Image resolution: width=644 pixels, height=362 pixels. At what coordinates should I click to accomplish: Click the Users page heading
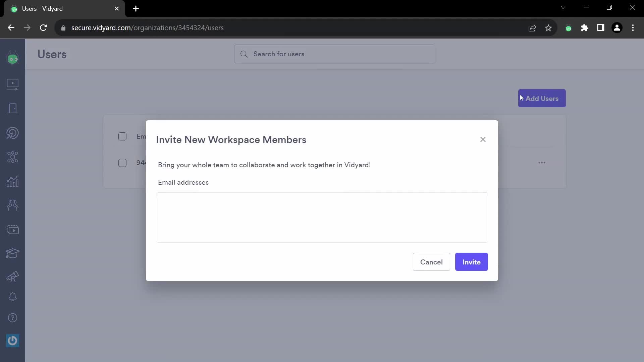(x=52, y=54)
